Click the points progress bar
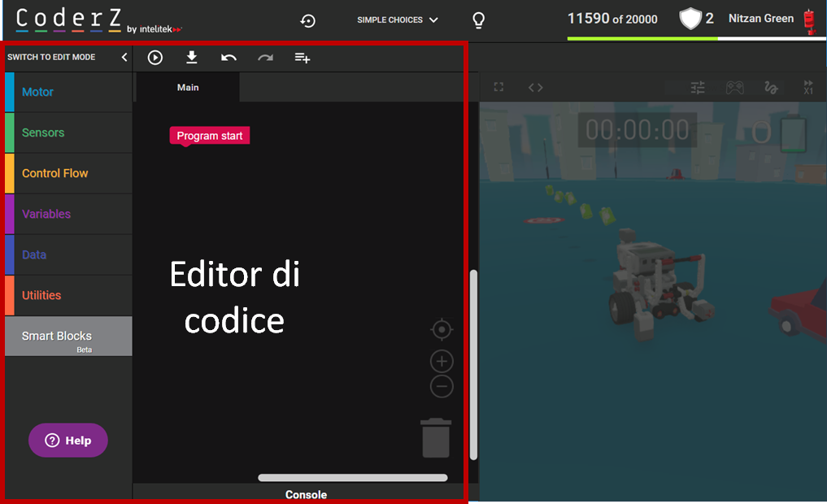The height and width of the screenshot is (504, 827). pos(697,38)
